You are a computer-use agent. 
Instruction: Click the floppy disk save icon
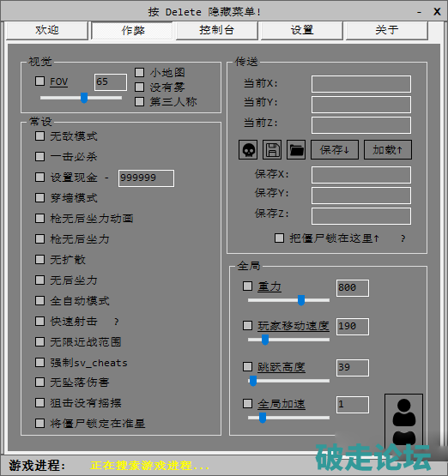[x=272, y=149]
